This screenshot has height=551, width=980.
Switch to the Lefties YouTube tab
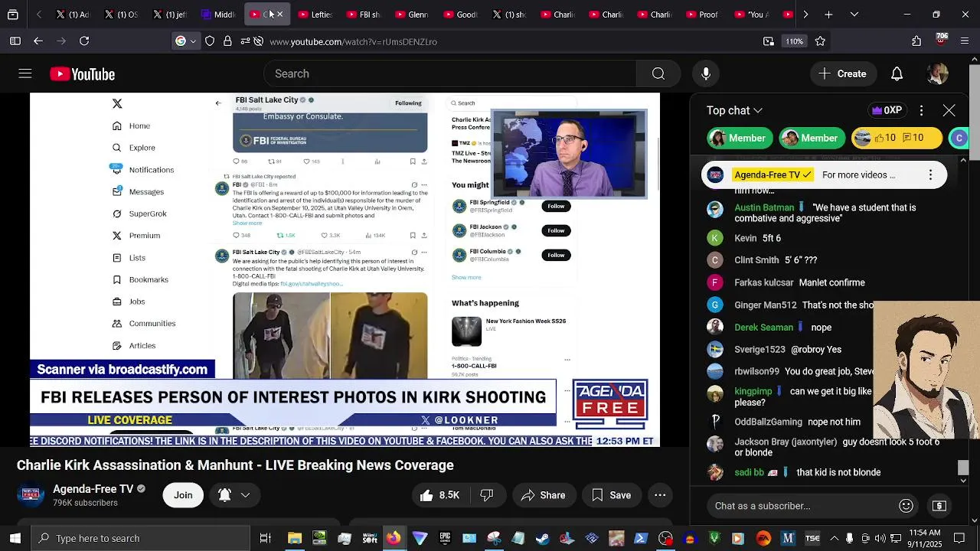click(315, 15)
